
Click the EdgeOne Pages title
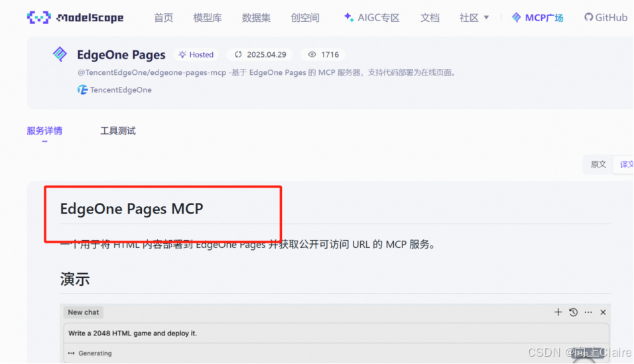pos(121,54)
